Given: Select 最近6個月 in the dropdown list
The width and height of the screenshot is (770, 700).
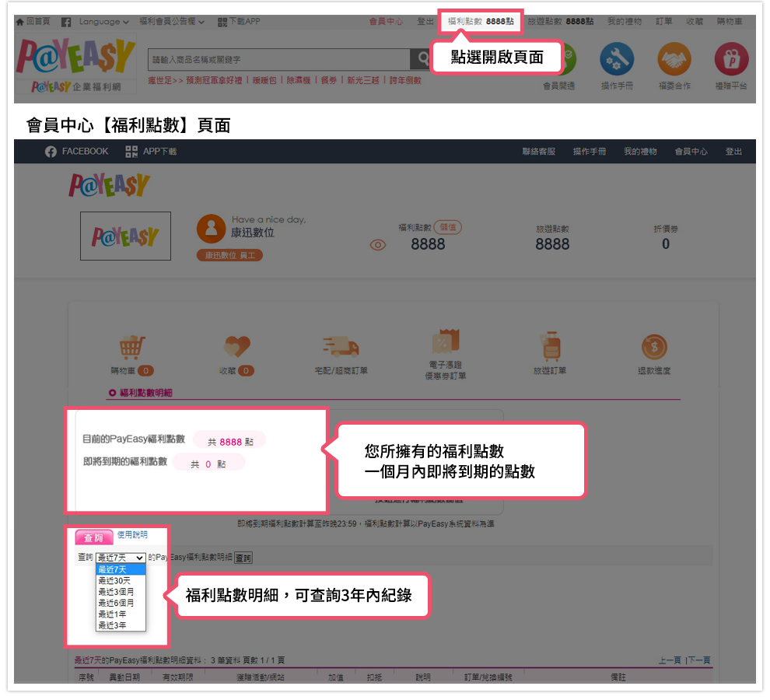Looking at the screenshot, I should 121,603.
